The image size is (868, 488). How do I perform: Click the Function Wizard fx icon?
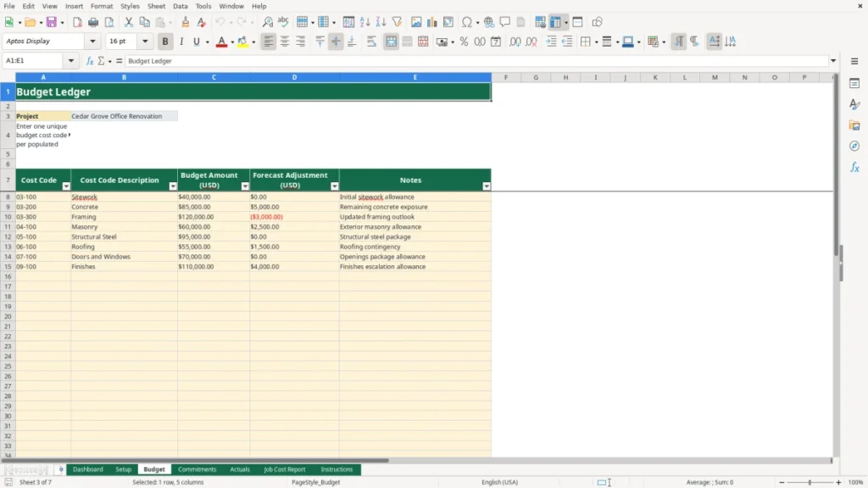90,61
